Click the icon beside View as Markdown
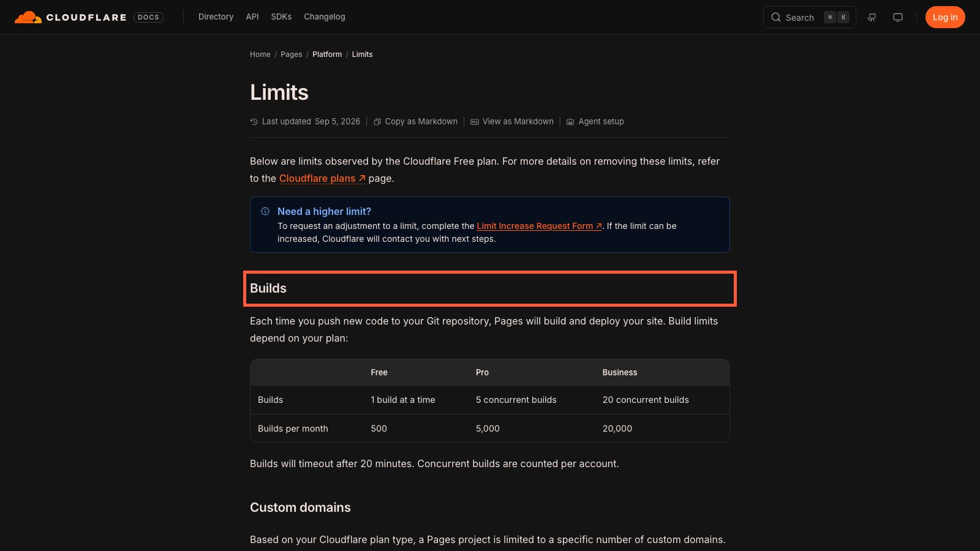980x551 pixels. [x=475, y=122]
